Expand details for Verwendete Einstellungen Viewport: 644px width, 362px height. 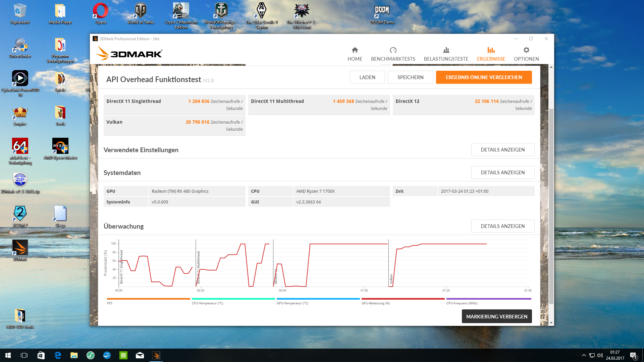coord(502,150)
